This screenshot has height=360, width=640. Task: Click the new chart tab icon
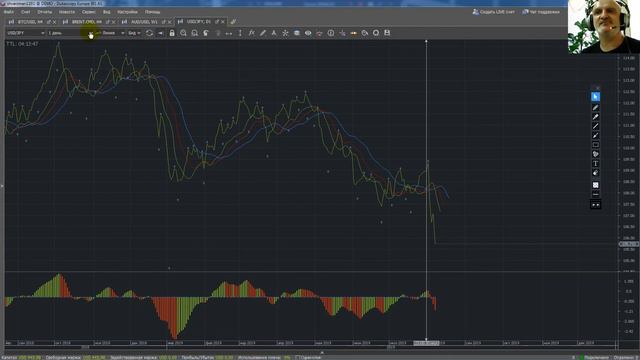pyautogui.click(x=233, y=22)
